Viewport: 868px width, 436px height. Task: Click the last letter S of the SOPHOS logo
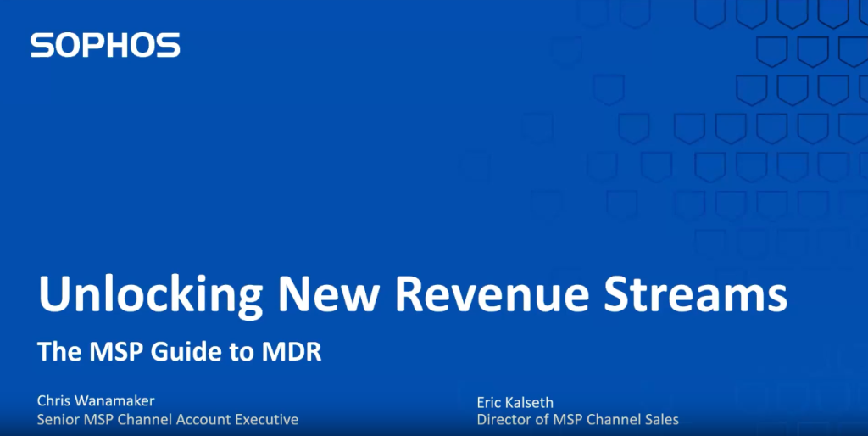(169, 46)
